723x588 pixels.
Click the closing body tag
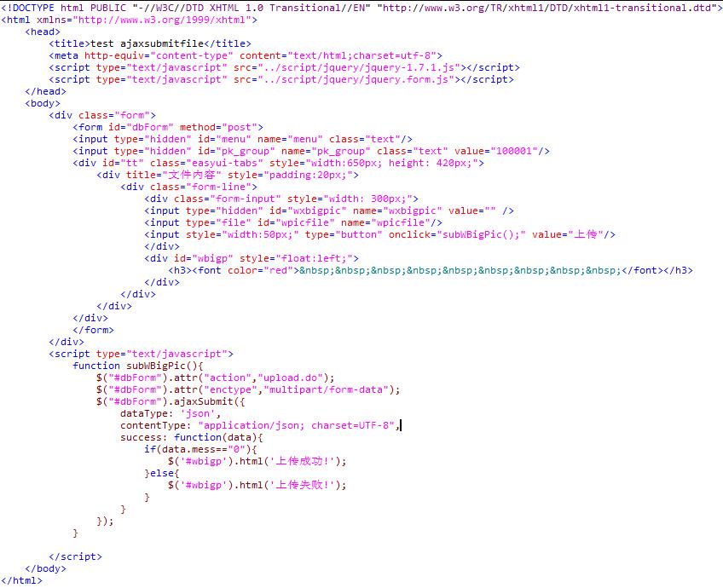[x=46, y=568]
